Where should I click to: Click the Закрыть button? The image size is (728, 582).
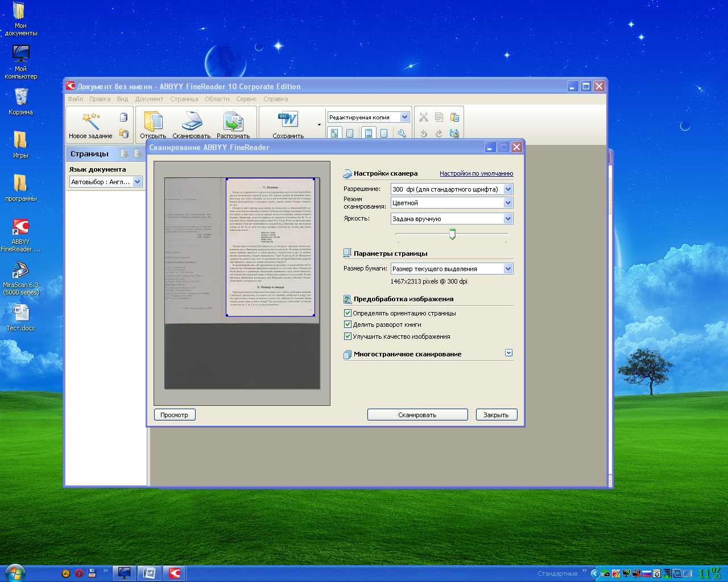(x=496, y=415)
